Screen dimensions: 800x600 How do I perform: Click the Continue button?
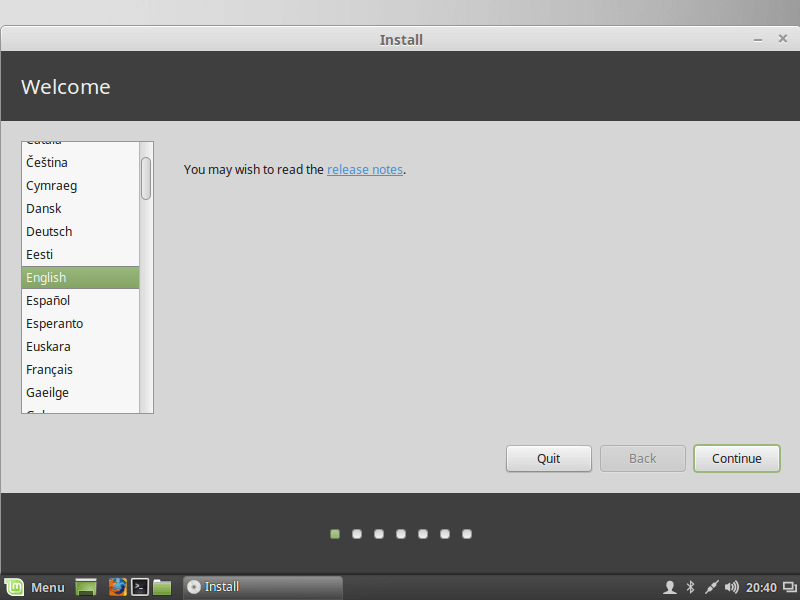pyautogui.click(x=737, y=458)
